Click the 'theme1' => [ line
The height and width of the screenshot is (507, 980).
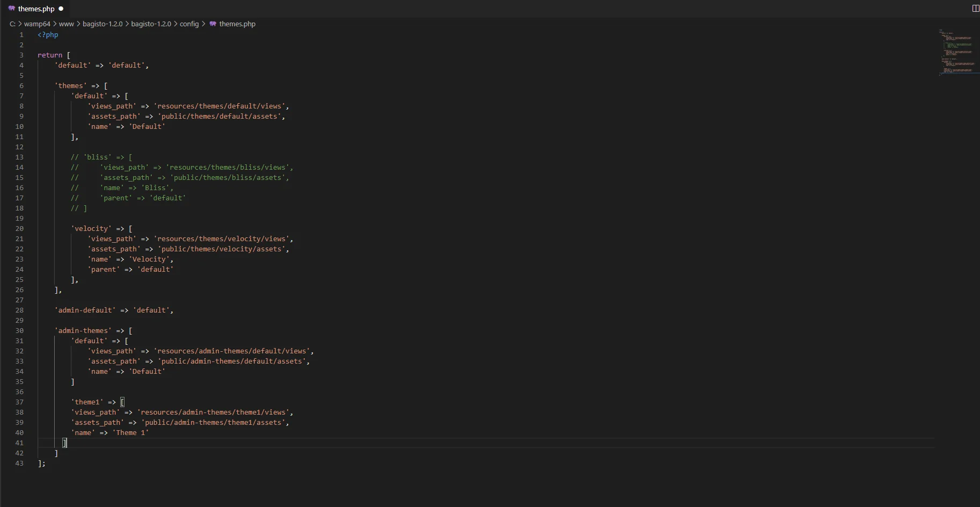(98, 402)
